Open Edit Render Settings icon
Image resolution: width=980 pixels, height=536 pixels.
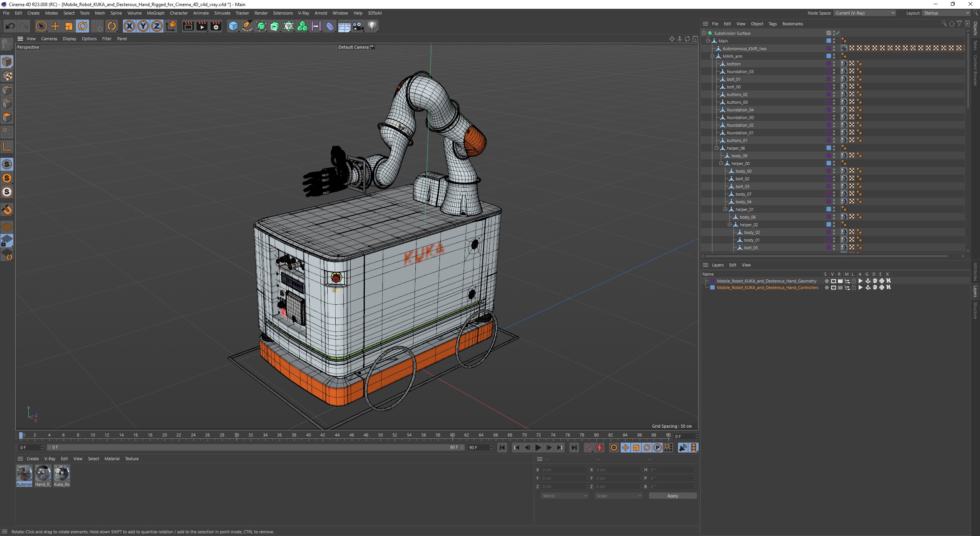[216, 26]
